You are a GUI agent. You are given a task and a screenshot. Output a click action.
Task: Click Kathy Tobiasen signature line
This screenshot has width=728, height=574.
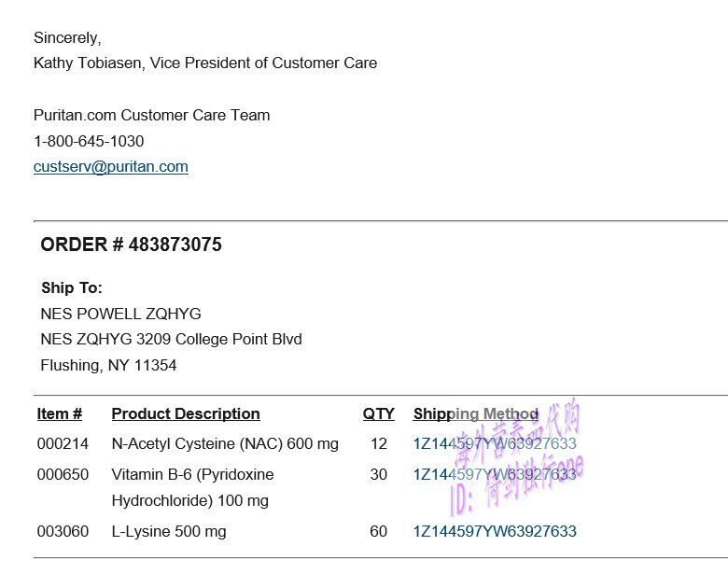coord(205,63)
